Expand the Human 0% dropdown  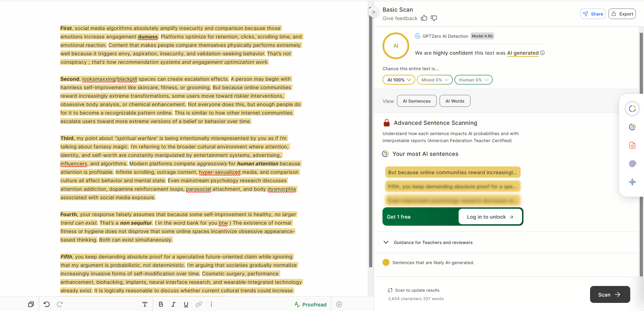473,80
